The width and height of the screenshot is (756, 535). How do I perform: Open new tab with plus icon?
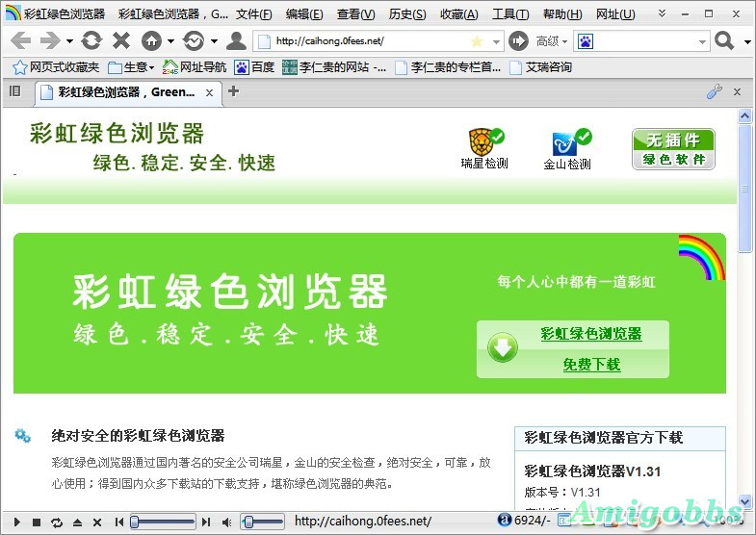tap(233, 92)
